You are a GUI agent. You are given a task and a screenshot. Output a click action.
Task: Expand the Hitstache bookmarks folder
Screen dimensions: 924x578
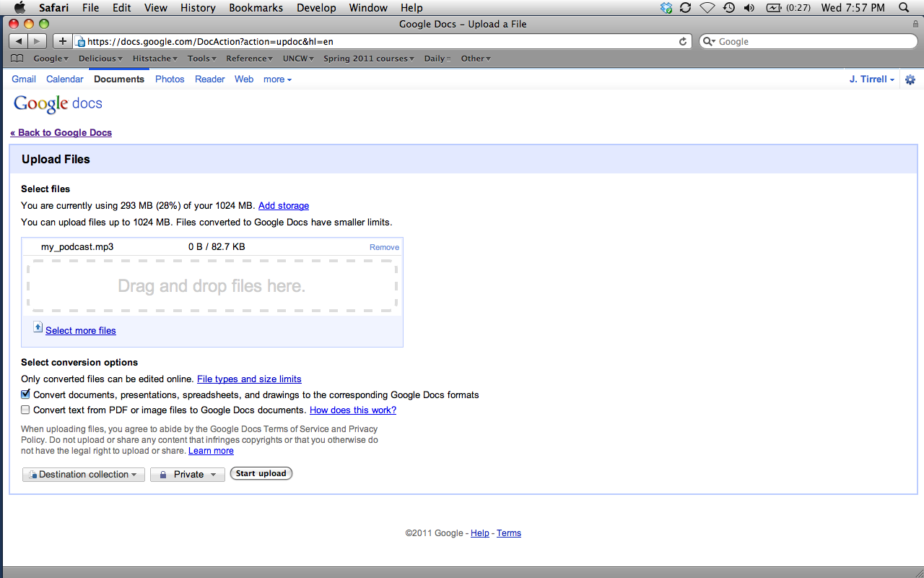click(155, 59)
